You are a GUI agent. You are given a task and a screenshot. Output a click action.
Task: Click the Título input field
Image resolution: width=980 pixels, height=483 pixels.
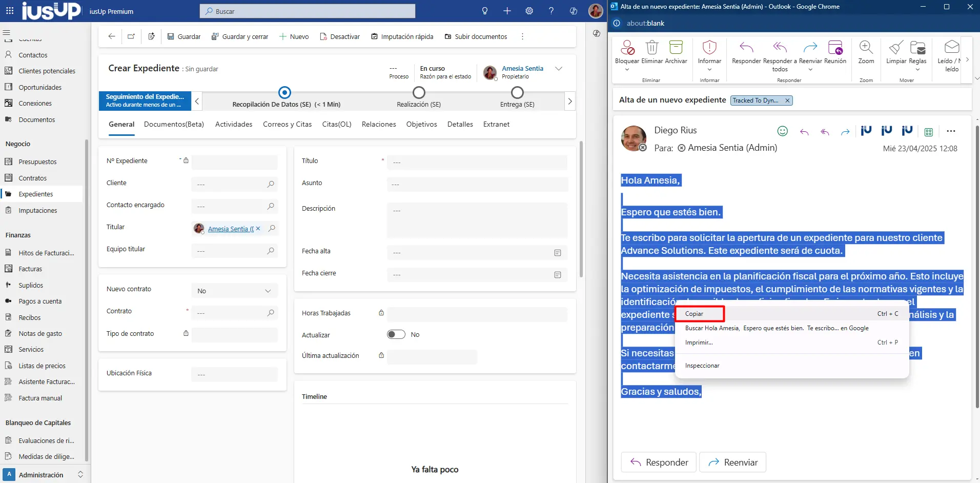pos(477,162)
